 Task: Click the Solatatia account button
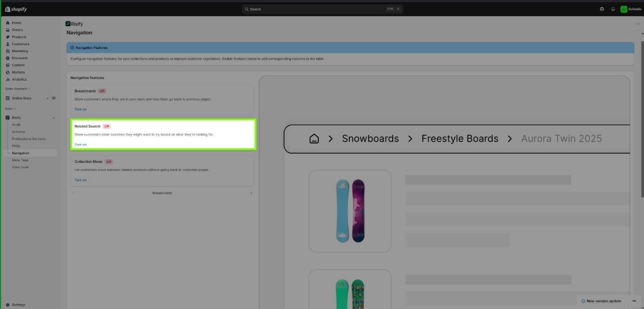631,9
